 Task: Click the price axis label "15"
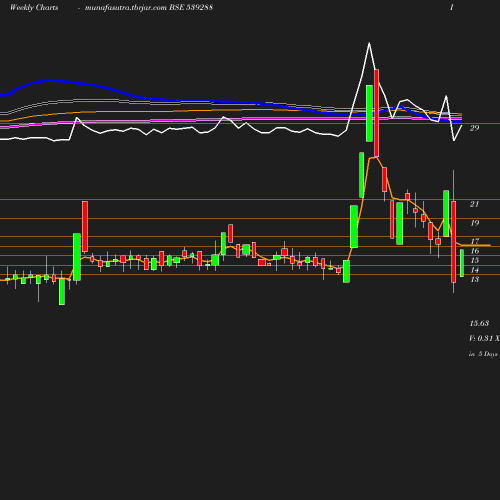pyautogui.click(x=475, y=260)
